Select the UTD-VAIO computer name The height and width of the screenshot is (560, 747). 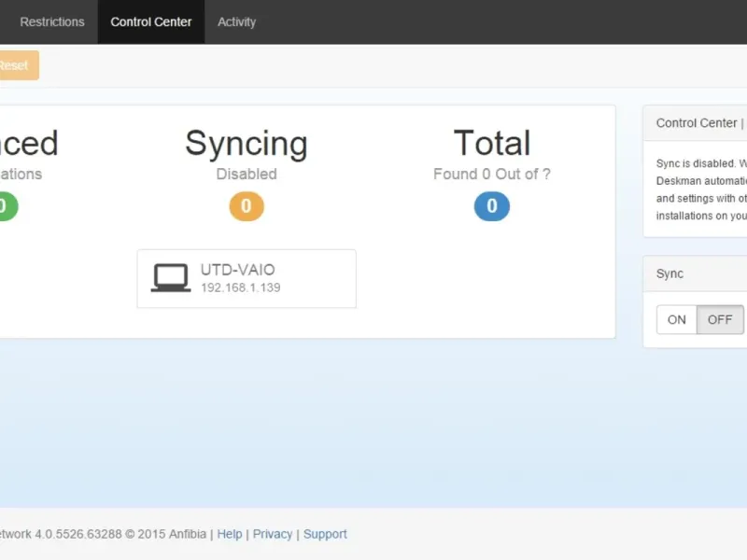(x=238, y=270)
